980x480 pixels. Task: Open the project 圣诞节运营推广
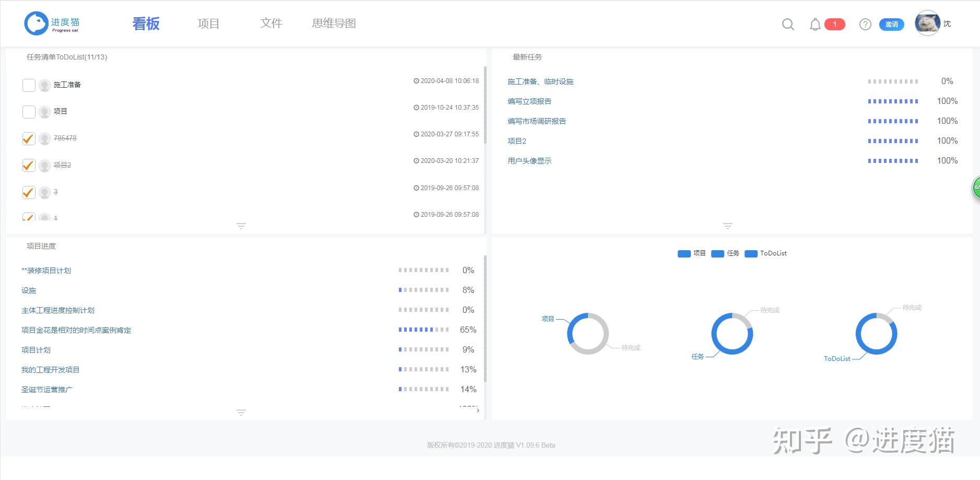click(47, 390)
